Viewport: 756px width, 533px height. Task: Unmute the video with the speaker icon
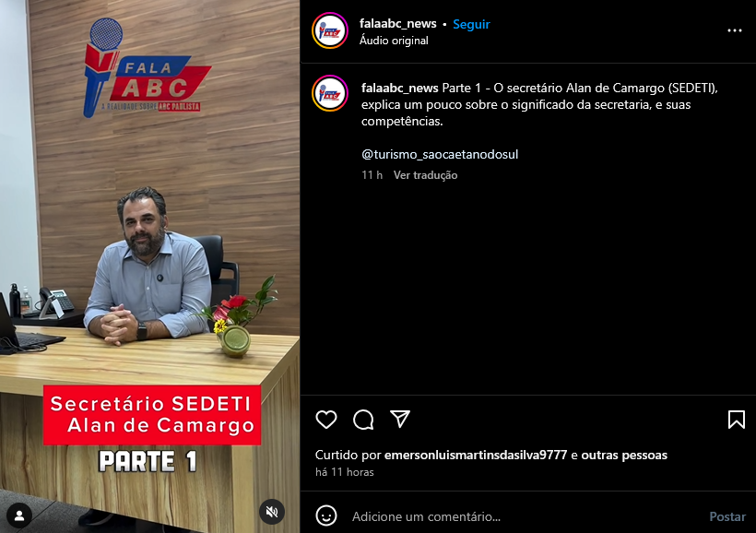tap(272, 512)
